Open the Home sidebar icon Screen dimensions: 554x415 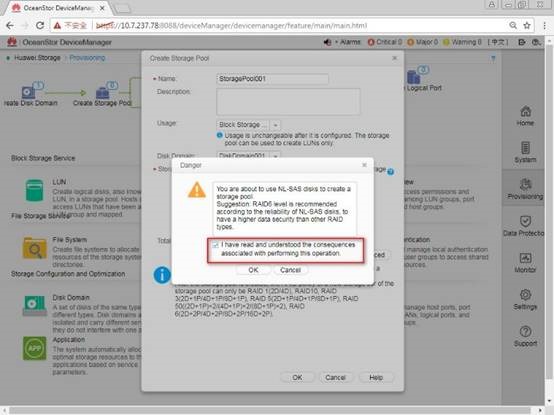point(525,112)
